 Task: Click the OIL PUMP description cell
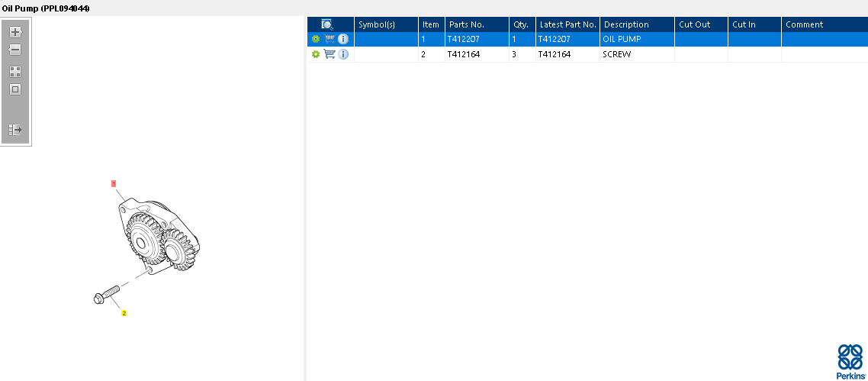tap(637, 39)
